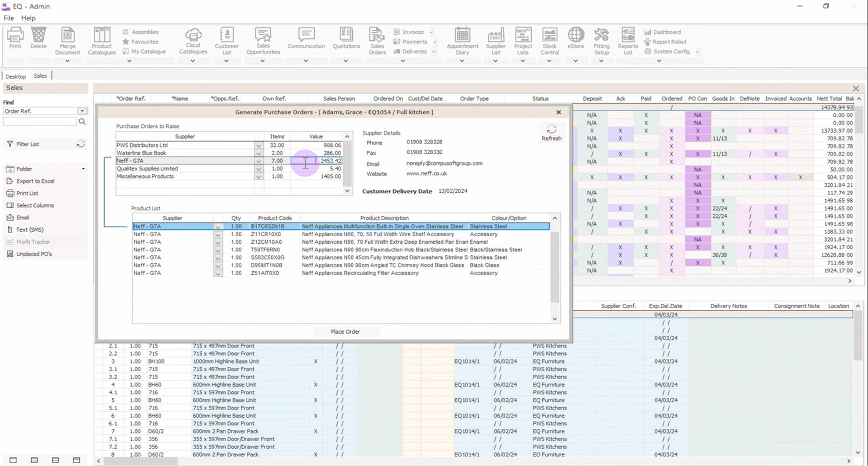Select the Neff - G7A supplier row
Screen dimensions: 868x466
point(229,161)
